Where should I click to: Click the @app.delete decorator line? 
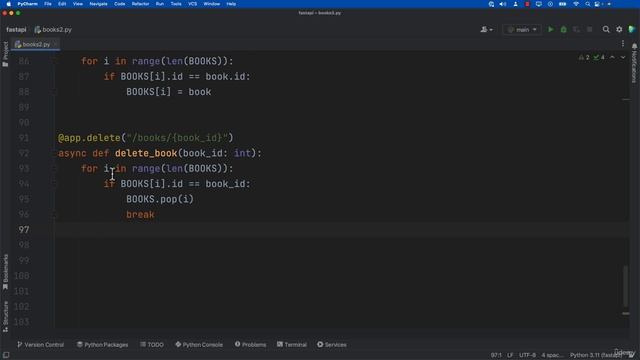(x=146, y=138)
